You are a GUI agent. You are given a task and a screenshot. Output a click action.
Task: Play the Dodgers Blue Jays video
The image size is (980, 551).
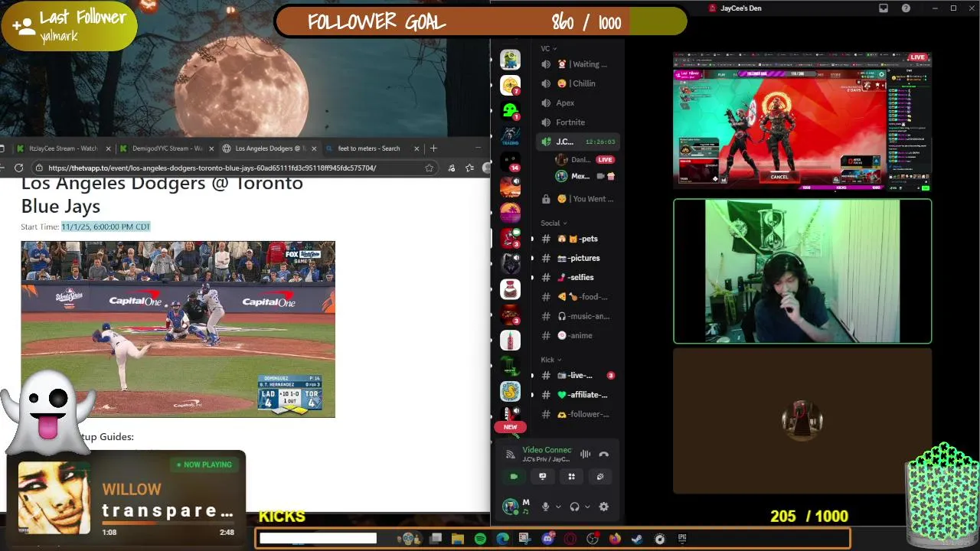[178, 329]
